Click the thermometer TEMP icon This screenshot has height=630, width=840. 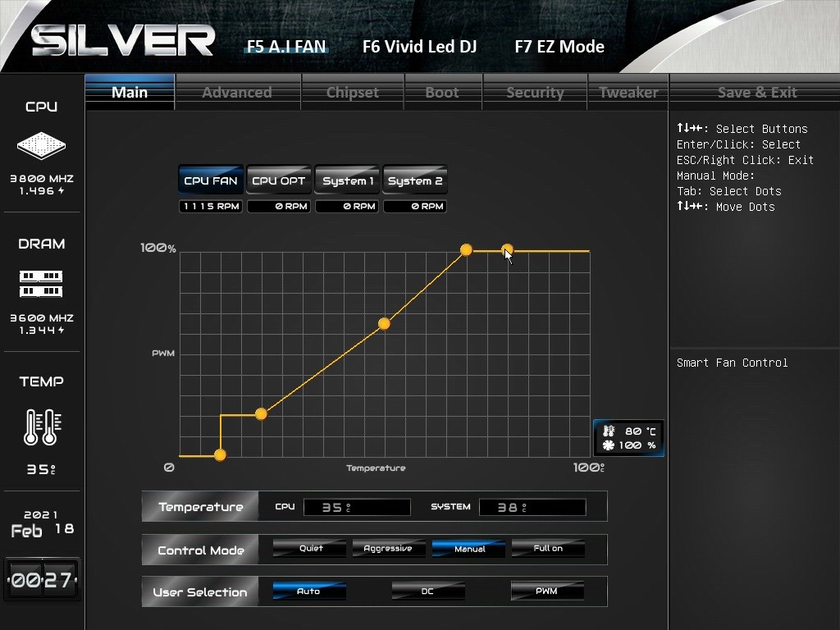pos(43,427)
